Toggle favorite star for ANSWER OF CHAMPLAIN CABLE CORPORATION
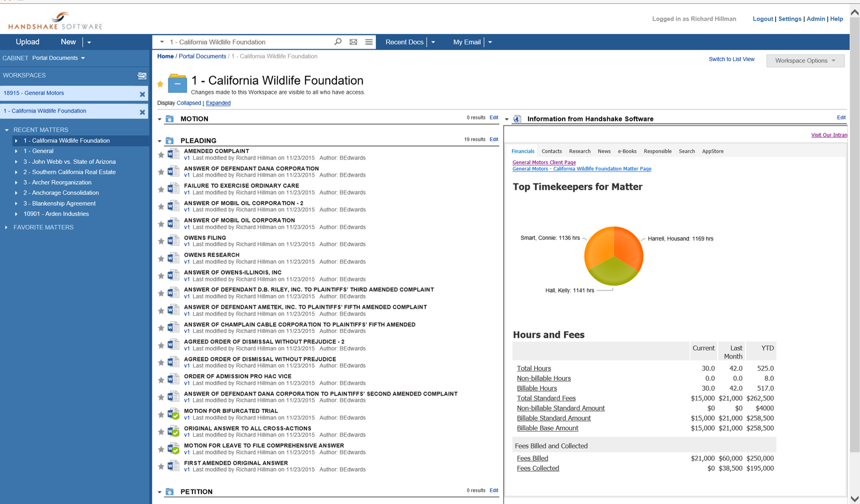 161,329
